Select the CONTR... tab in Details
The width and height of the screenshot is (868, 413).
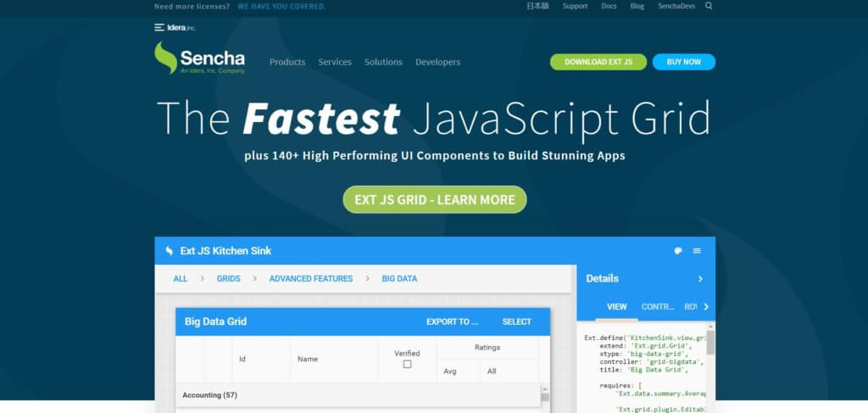[x=658, y=307]
